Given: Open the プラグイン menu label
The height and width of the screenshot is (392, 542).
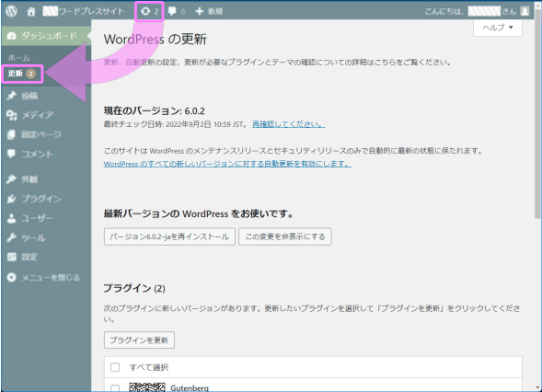Looking at the screenshot, I should (x=41, y=199).
